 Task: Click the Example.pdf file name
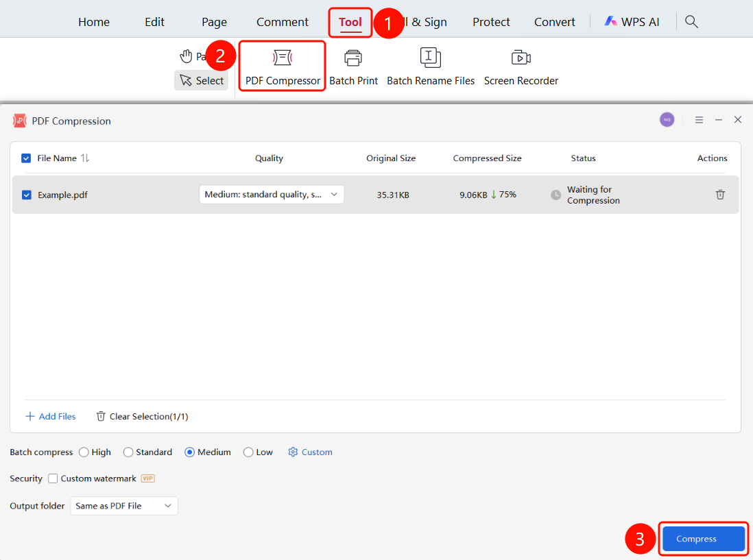62,195
